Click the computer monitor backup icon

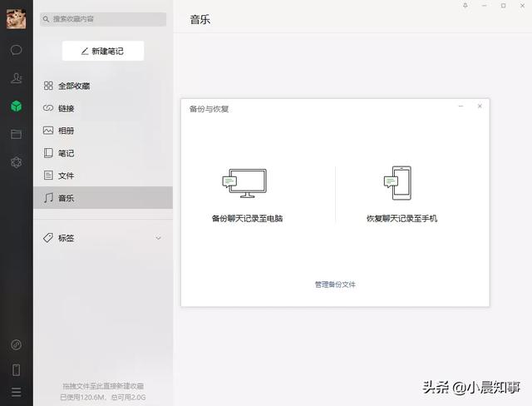click(x=244, y=183)
